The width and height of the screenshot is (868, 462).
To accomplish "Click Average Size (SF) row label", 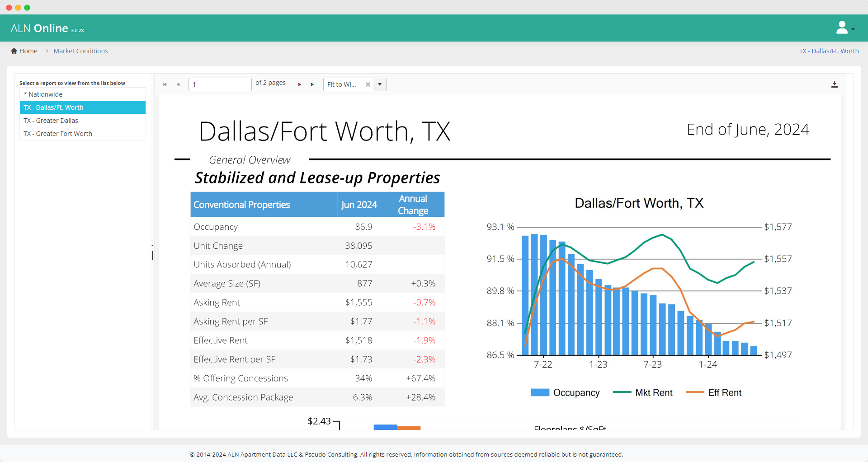I will coord(227,284).
